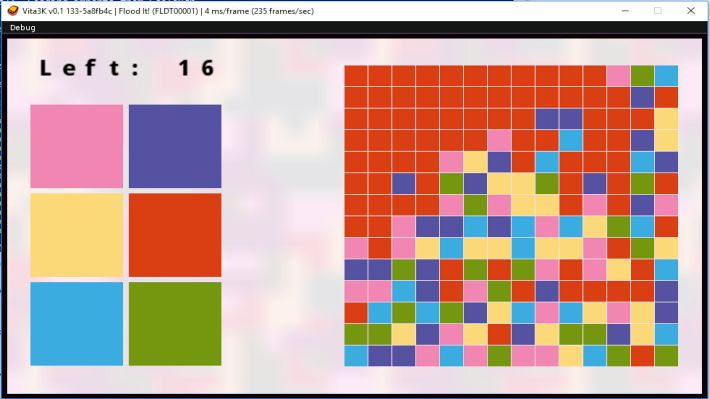710x399 pixels.
Task: Click the pink cell in grid's top row
Action: pyautogui.click(x=618, y=76)
